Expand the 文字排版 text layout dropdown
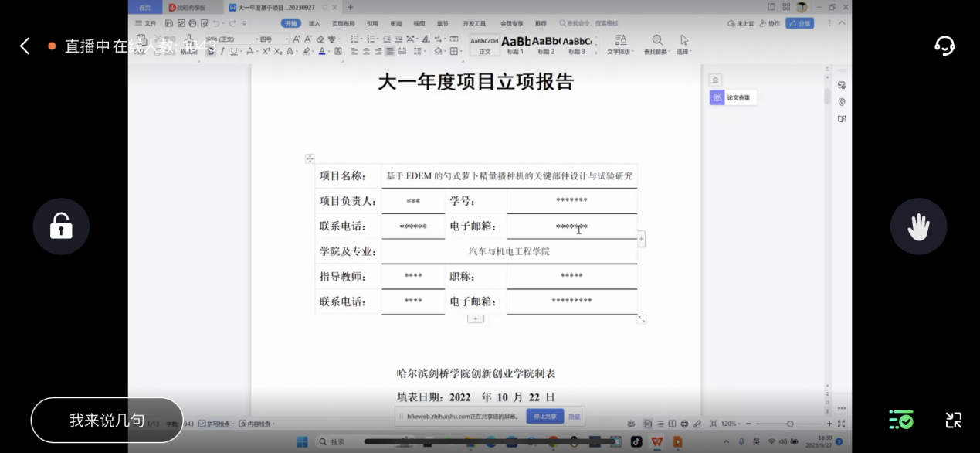980x453 pixels. tap(620, 45)
